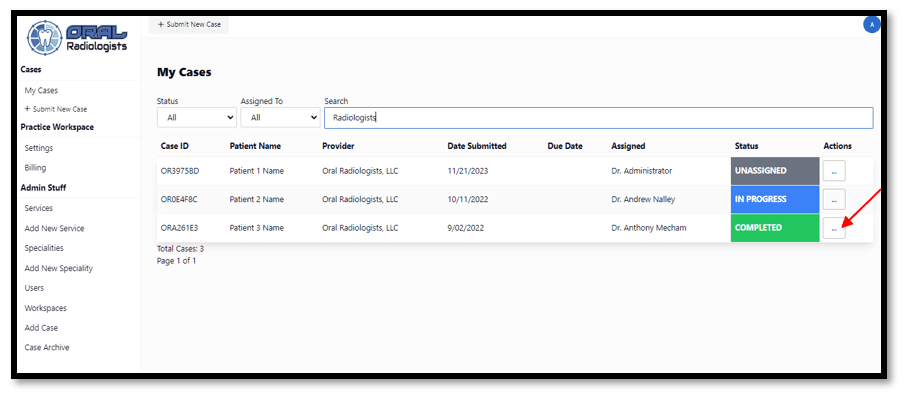
Task: Open actions menu for case OR0E4F8C
Action: click(834, 199)
